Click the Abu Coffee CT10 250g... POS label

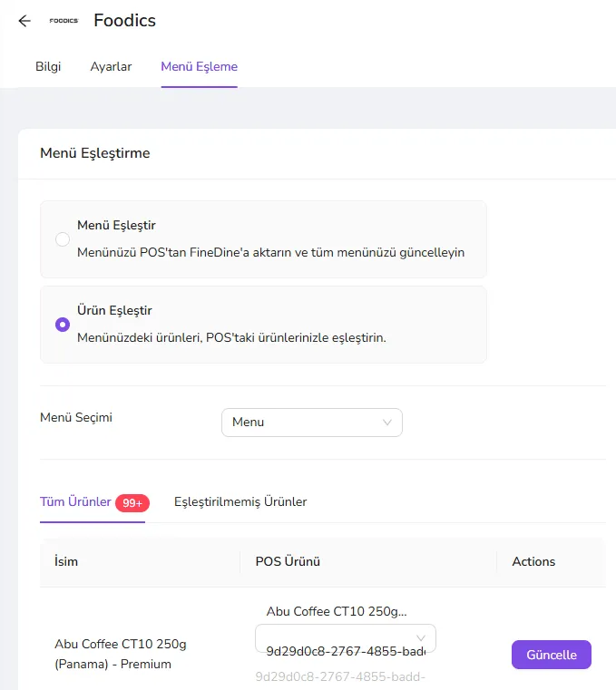pyautogui.click(x=337, y=611)
